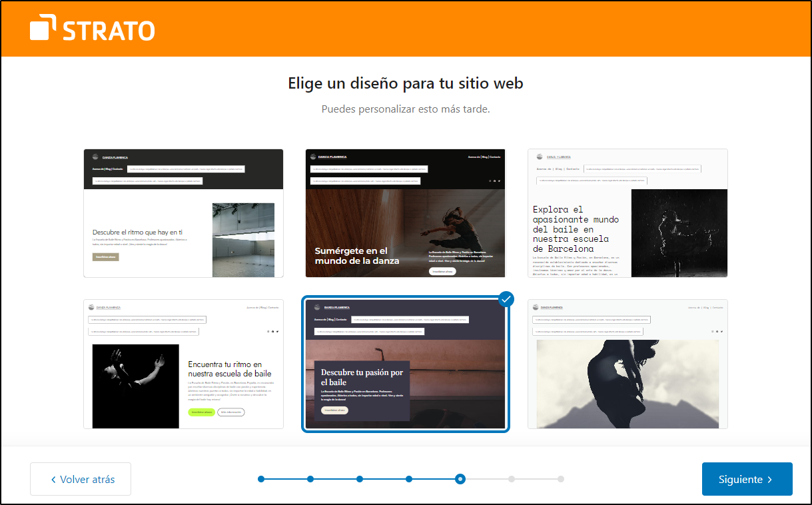Image resolution: width=812 pixels, height=505 pixels.
Task: Select the 'Descubre el ritmo que hay en ti' design
Action: [x=184, y=213]
